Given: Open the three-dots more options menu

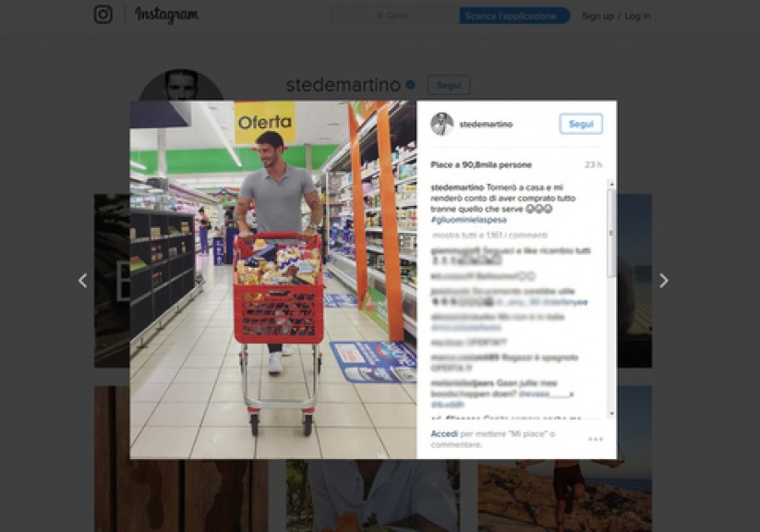Looking at the screenshot, I should tap(596, 439).
